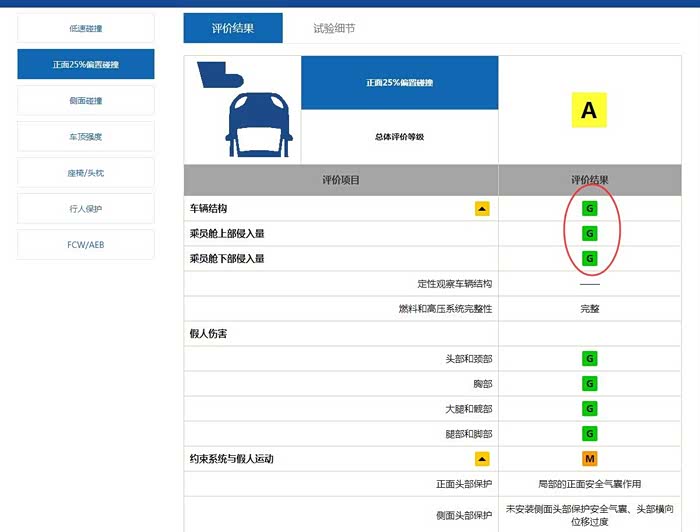Open the 车顶强度 sidebar item

click(86, 137)
